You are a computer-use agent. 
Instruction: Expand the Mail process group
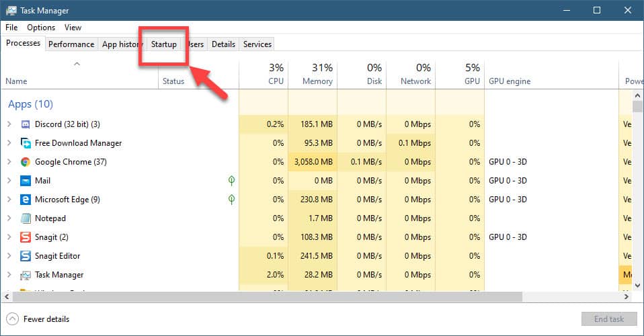[9, 181]
